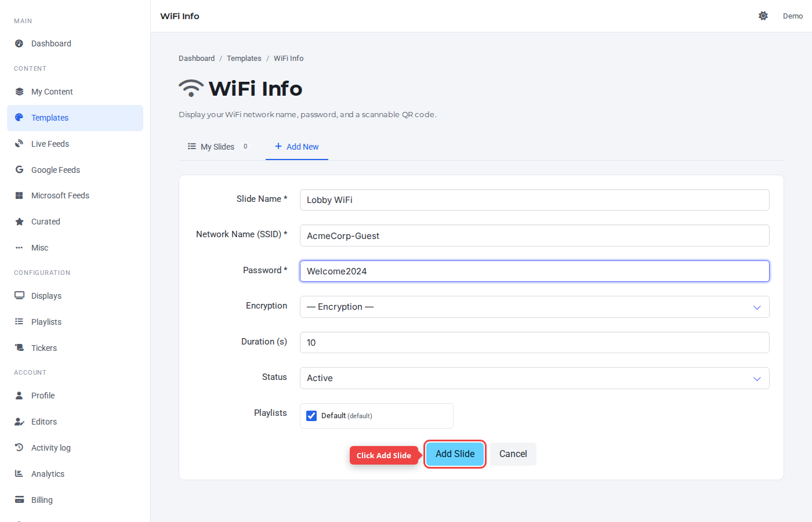Open the Playlists sidebar link
Screen dimensions: 812x522
[x=75, y=322]
